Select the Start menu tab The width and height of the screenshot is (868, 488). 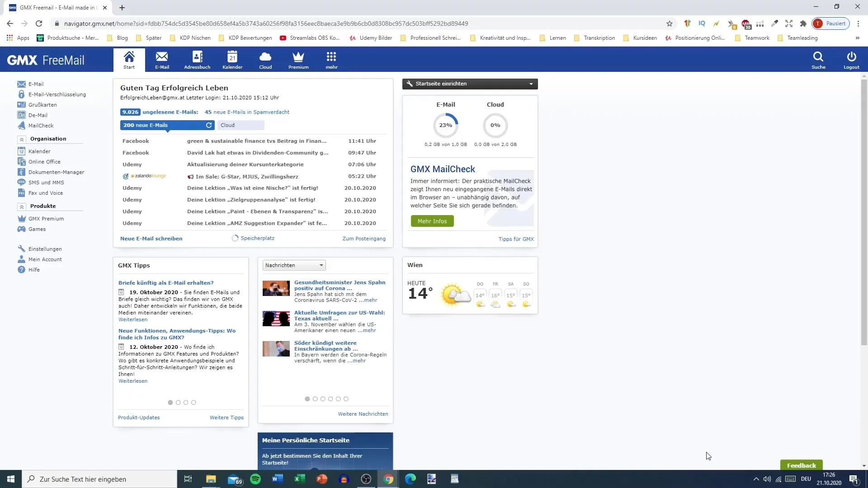pyautogui.click(x=129, y=60)
